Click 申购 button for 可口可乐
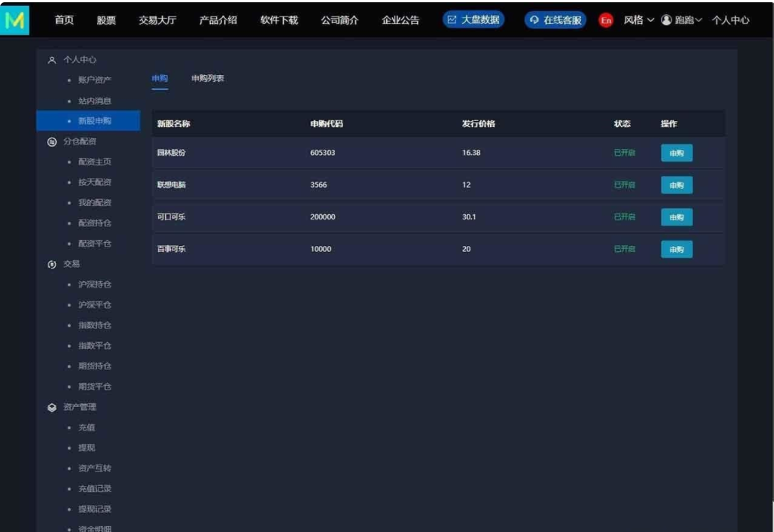 coord(677,217)
